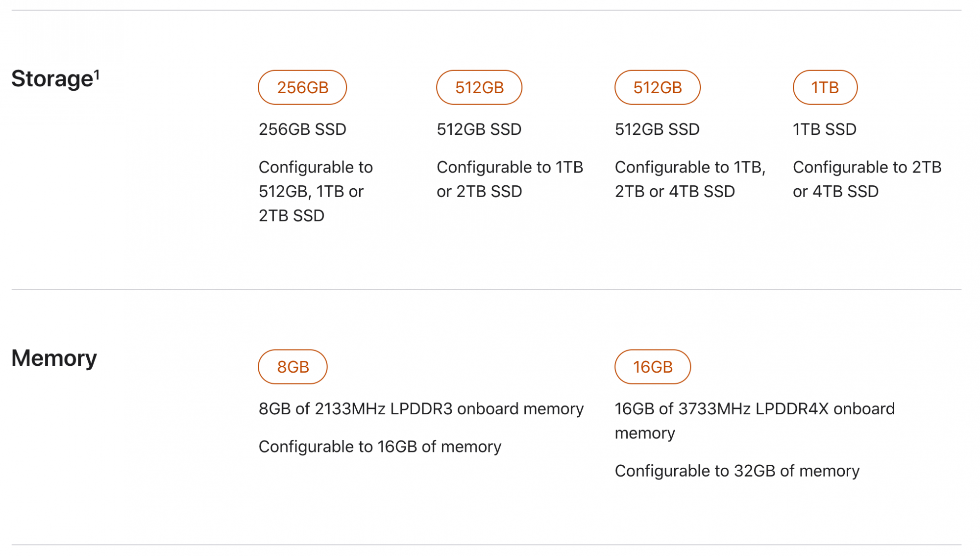Click the Storage section heading
980x556 pixels.
point(52,79)
